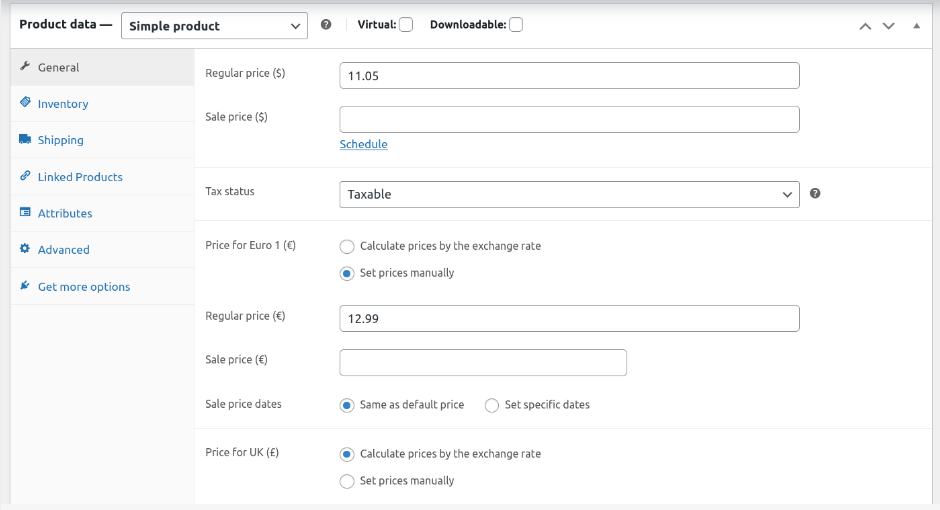Select UK Calculate prices by exchange rate

point(347,454)
